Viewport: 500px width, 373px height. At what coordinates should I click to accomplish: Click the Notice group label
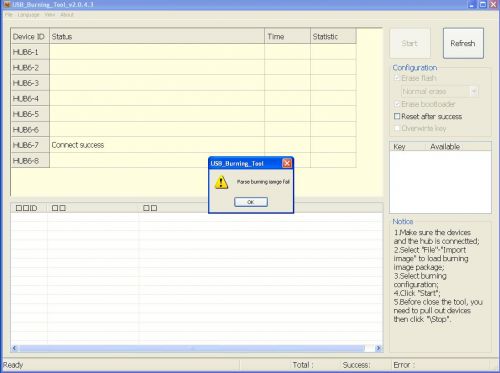click(403, 222)
